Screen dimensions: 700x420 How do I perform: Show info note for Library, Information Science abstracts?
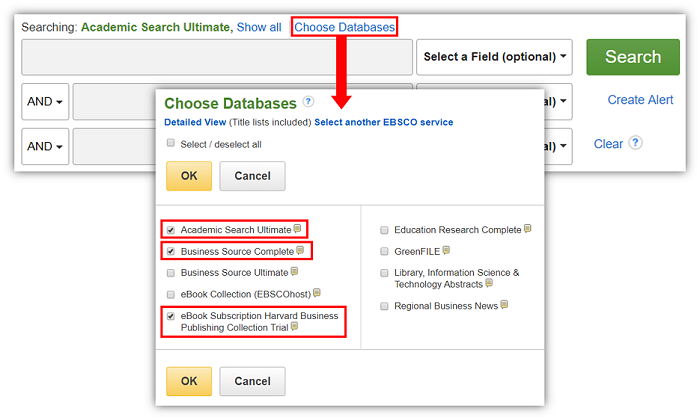(489, 283)
